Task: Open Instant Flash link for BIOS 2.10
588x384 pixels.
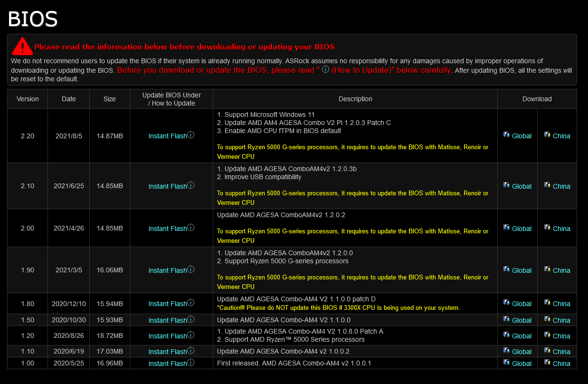Action: [168, 186]
